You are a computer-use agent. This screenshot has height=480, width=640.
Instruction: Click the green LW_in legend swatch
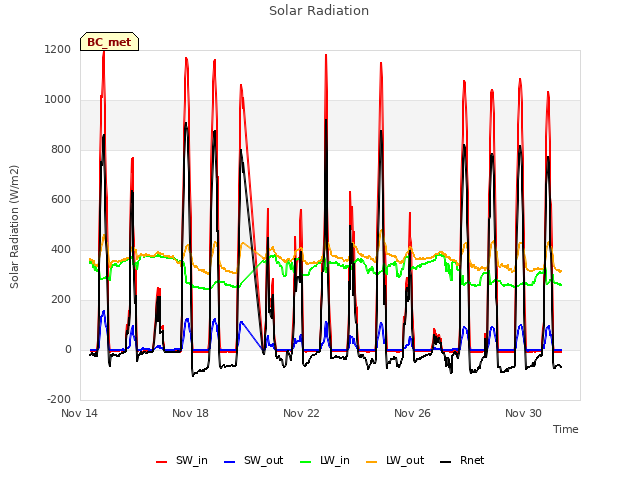pyautogui.click(x=306, y=462)
